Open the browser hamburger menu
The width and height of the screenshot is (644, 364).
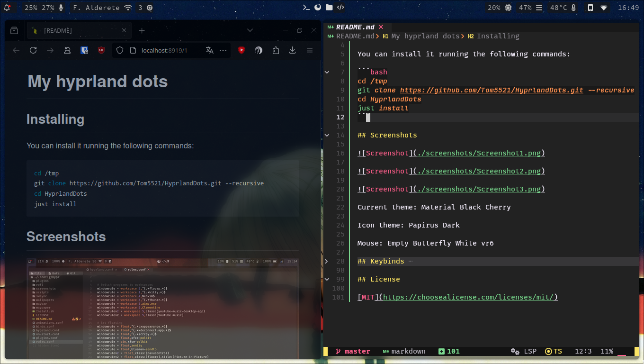coord(310,50)
